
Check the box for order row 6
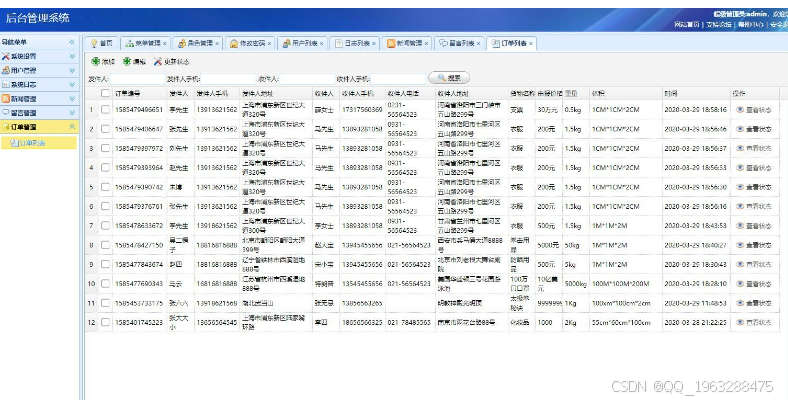click(105, 206)
